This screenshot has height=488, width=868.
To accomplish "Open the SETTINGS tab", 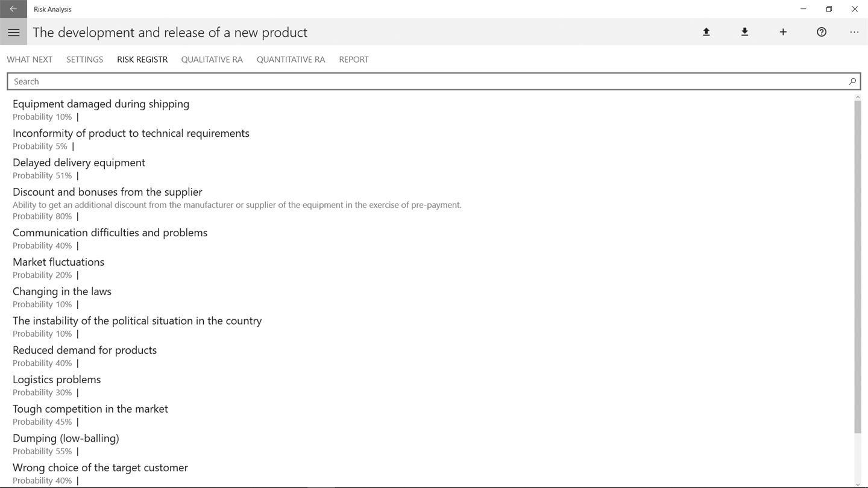I will (x=84, y=60).
